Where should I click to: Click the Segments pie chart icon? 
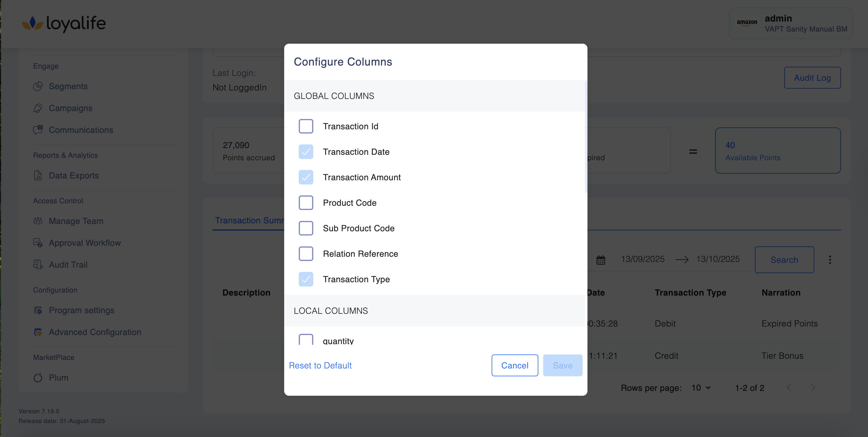coord(38,86)
